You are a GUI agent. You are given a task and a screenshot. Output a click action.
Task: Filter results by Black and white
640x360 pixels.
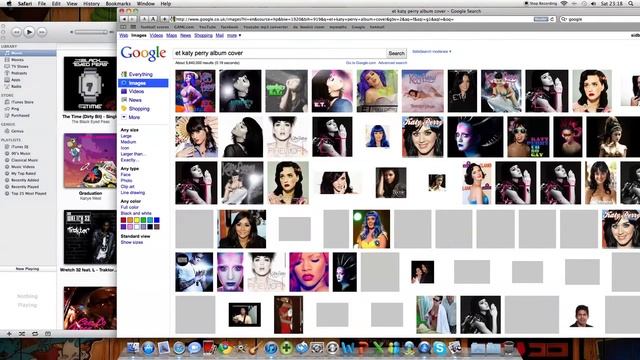point(136,213)
